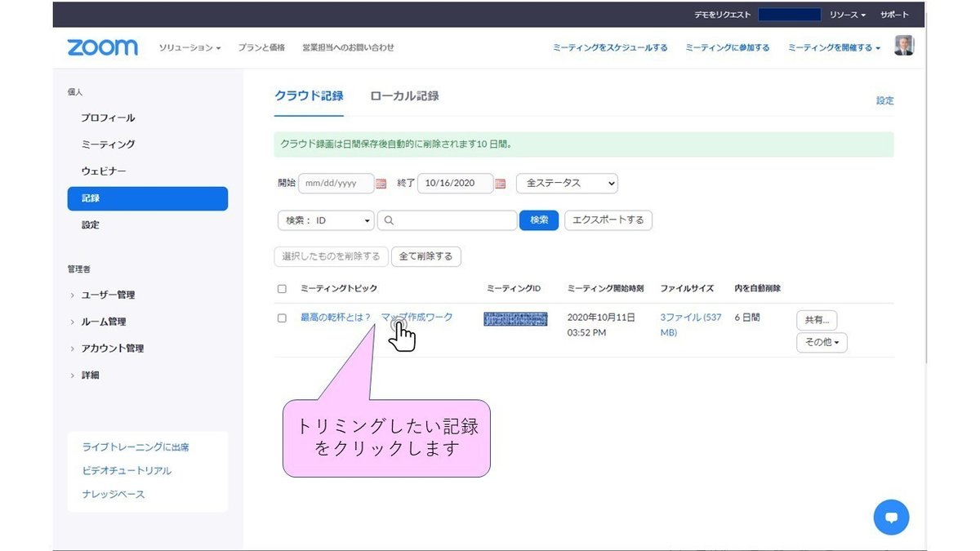Click サポート link in top bar
Viewport: 980px width, 551px height.
(x=894, y=16)
